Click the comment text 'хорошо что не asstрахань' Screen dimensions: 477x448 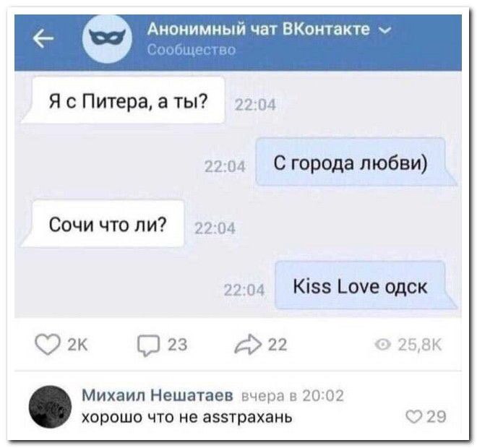(x=187, y=417)
